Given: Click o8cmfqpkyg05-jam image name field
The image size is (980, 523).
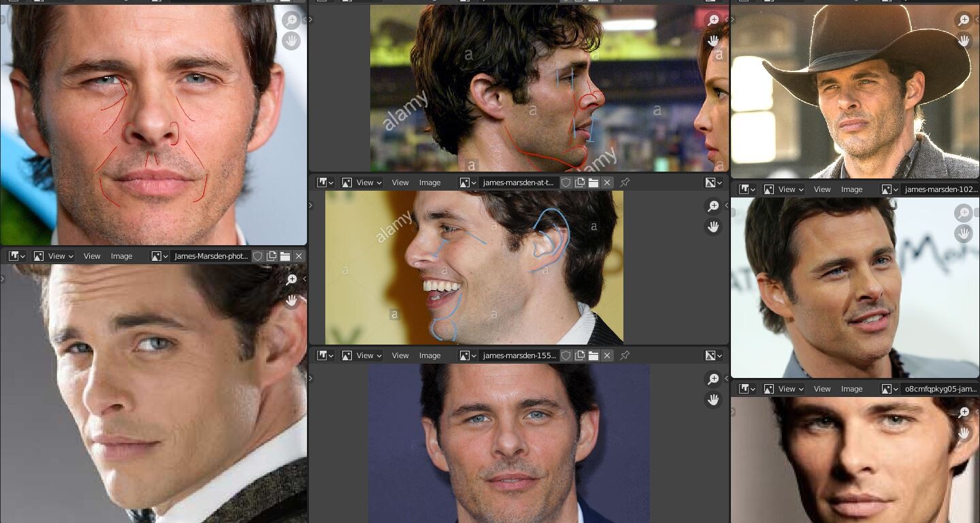Looking at the screenshot, I should click(x=940, y=389).
